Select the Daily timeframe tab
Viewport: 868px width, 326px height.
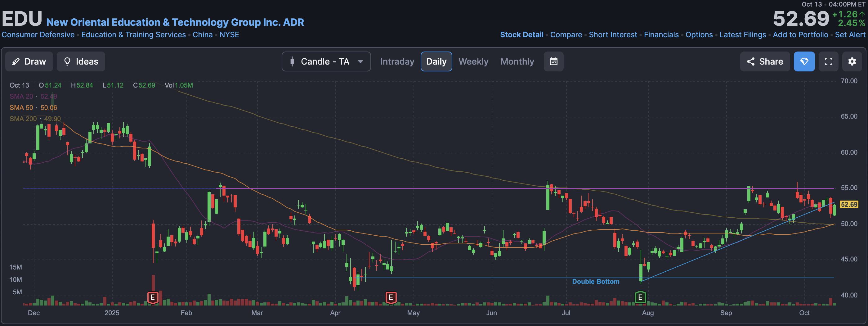[x=436, y=61]
